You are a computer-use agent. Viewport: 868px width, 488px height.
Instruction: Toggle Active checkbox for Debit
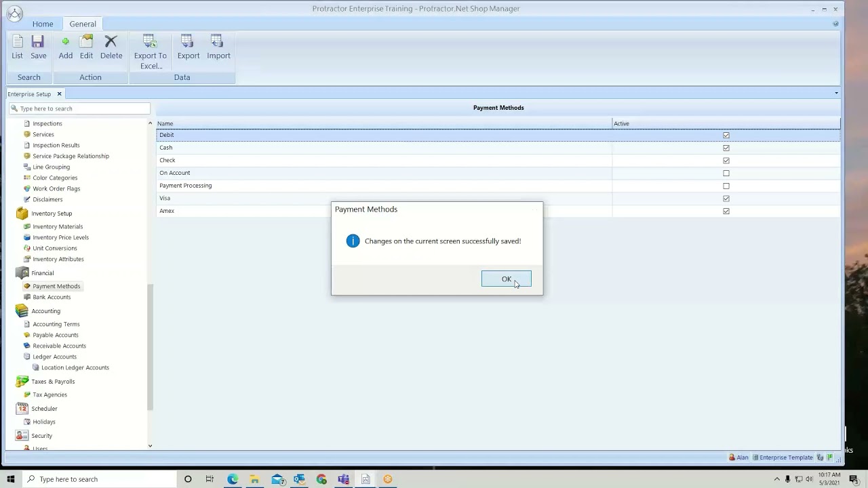tap(726, 136)
